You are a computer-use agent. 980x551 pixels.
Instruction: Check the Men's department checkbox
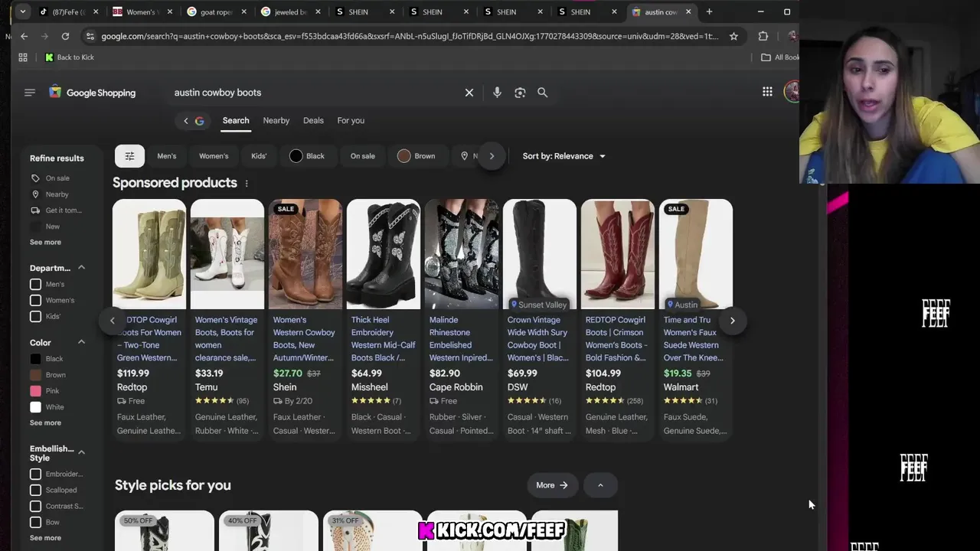click(35, 285)
